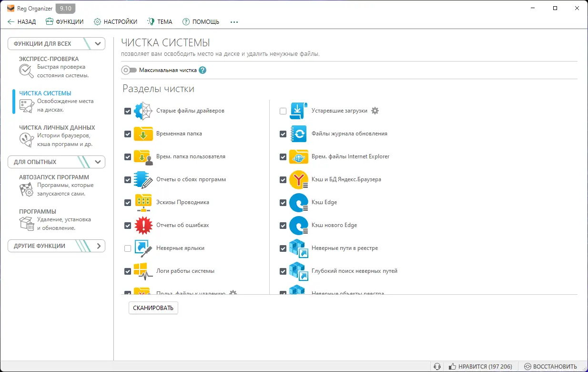
Task: Open the Тема menu
Action: point(160,21)
